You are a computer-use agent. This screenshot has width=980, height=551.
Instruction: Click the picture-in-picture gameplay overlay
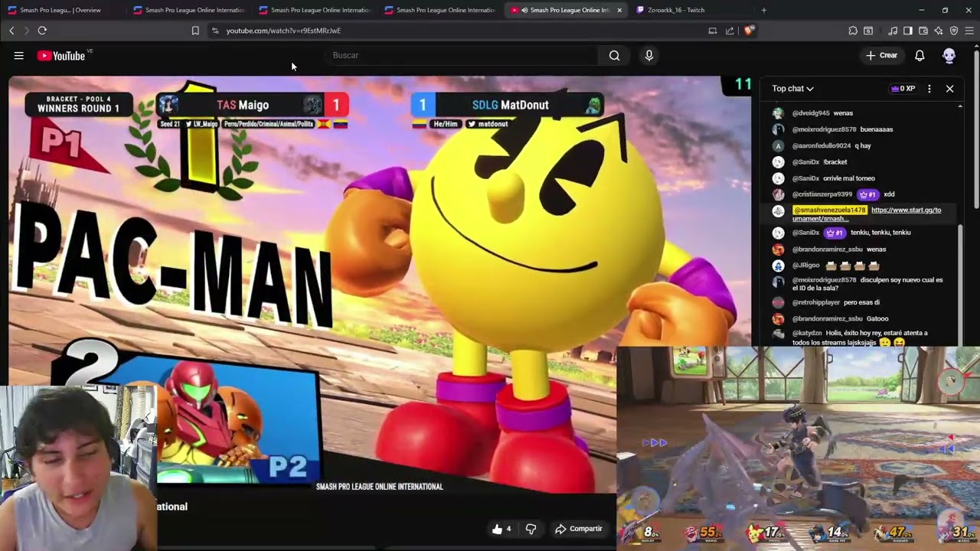pos(798,448)
